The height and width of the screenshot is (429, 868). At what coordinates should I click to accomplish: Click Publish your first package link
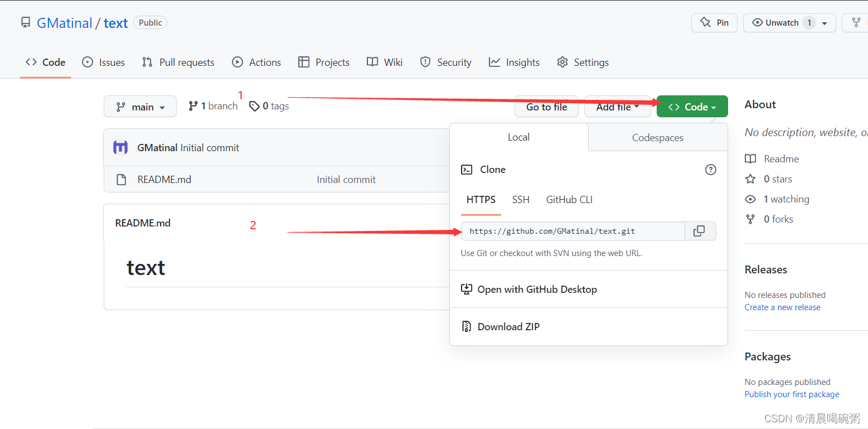tap(792, 394)
